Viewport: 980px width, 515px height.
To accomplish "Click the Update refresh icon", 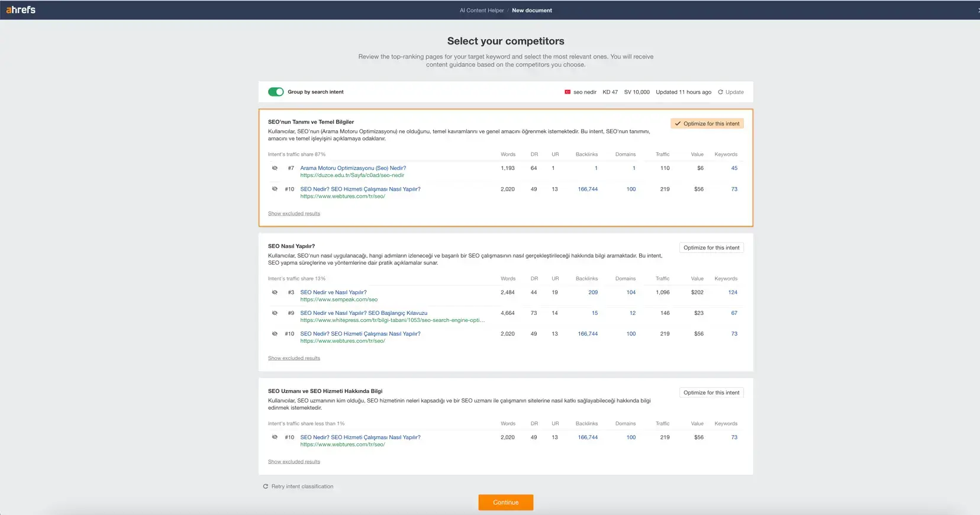I will tap(720, 92).
